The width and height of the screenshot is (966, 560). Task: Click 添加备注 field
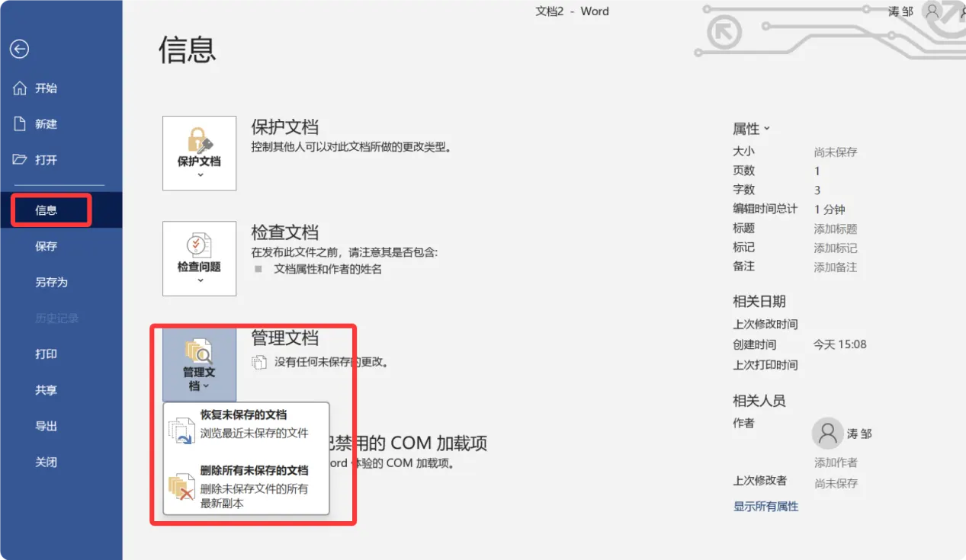[836, 267]
